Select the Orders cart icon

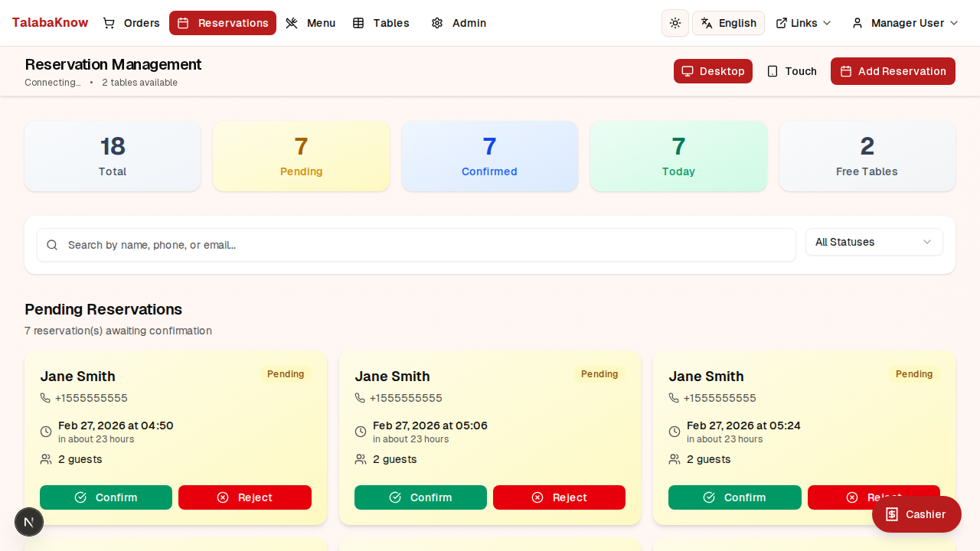point(109,23)
